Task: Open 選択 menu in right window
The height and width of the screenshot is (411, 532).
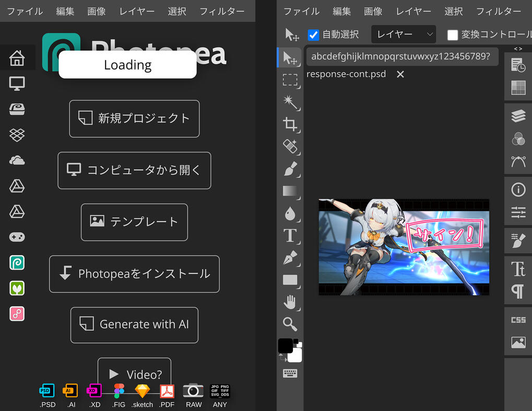Action: 454,11
